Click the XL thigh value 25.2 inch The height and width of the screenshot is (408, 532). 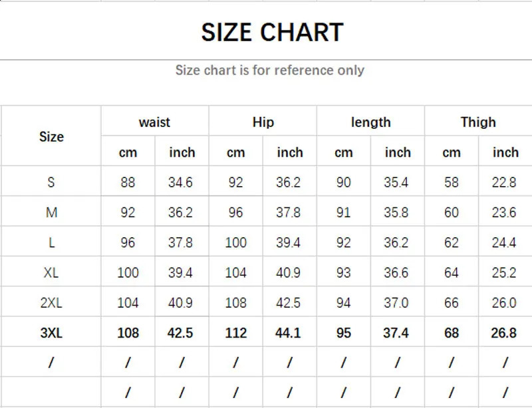[503, 272]
